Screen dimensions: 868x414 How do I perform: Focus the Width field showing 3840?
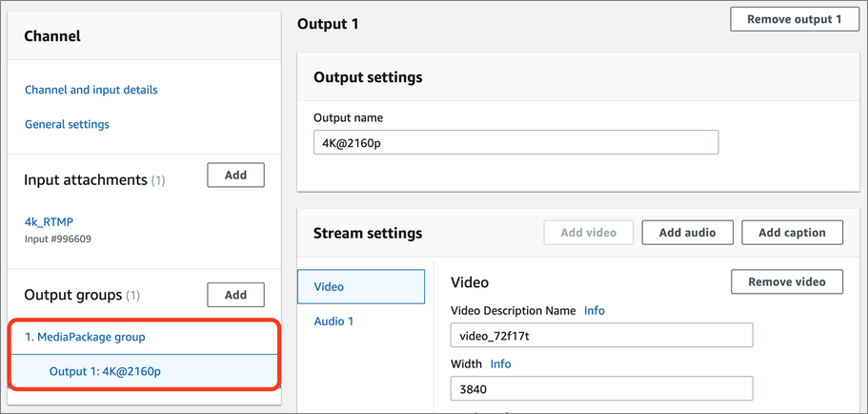[x=602, y=388]
